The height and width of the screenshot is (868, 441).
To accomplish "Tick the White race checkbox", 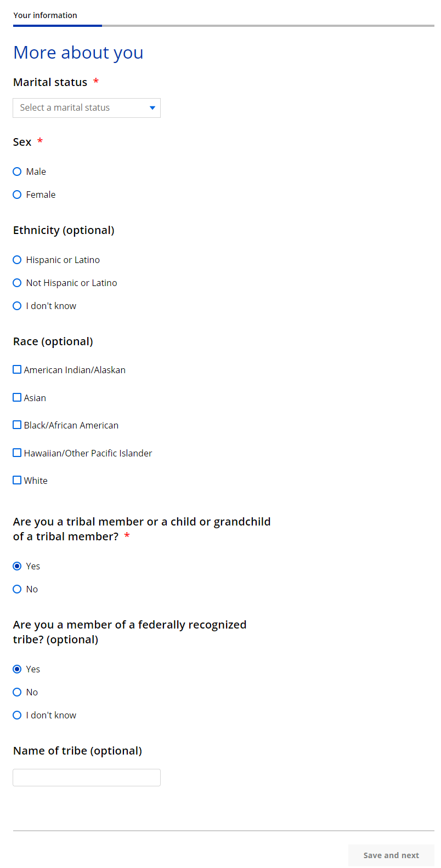I will coord(17,481).
